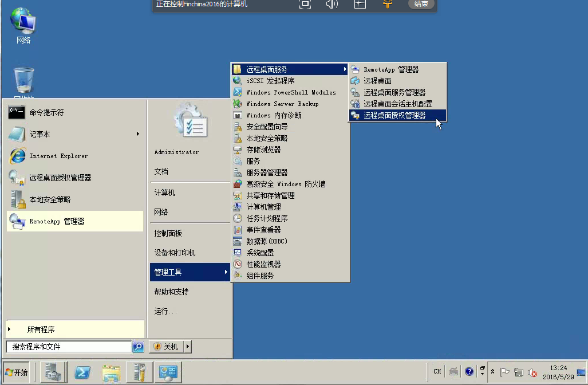The image size is (588, 385).
Task: Click the 开始 button
Action: pos(17,372)
